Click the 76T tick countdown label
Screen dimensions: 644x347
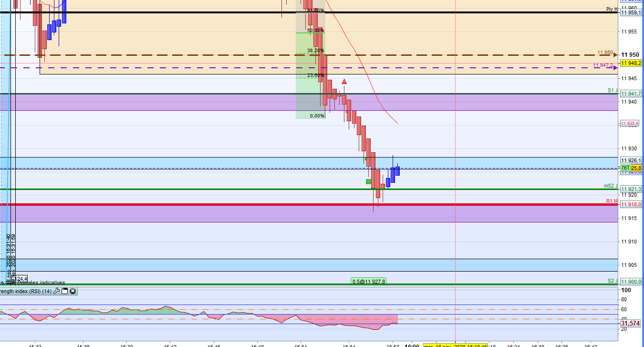[625, 168]
